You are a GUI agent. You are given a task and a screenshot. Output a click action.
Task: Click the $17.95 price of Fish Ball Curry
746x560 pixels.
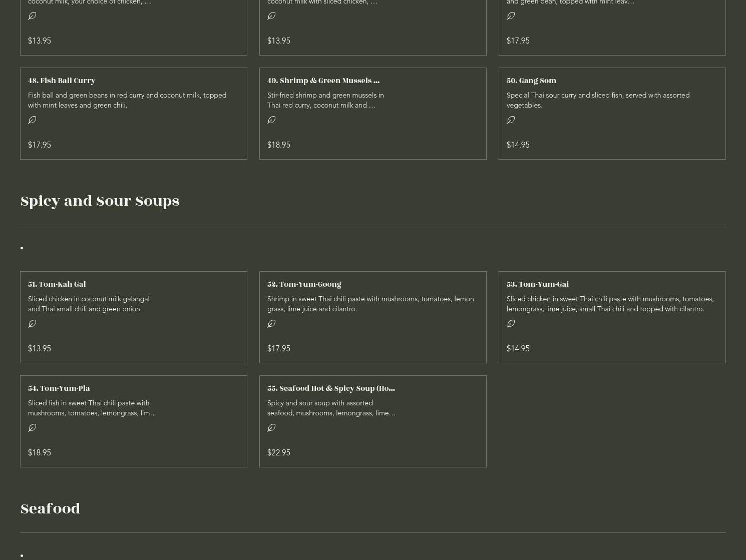[40, 145]
